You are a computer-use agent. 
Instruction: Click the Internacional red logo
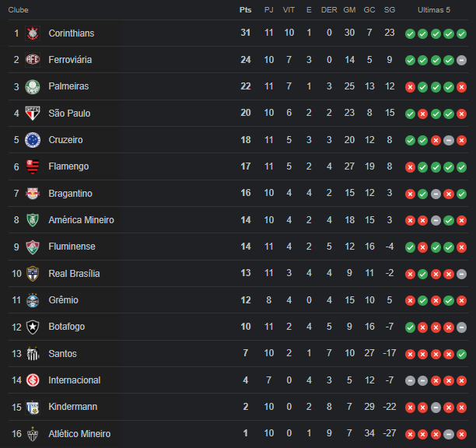[33, 380]
